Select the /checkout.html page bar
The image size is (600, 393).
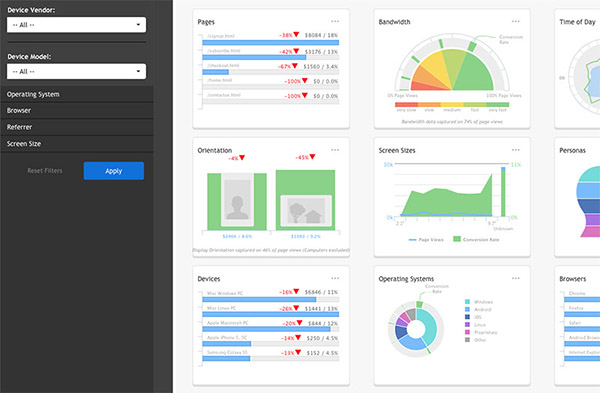click(x=215, y=72)
